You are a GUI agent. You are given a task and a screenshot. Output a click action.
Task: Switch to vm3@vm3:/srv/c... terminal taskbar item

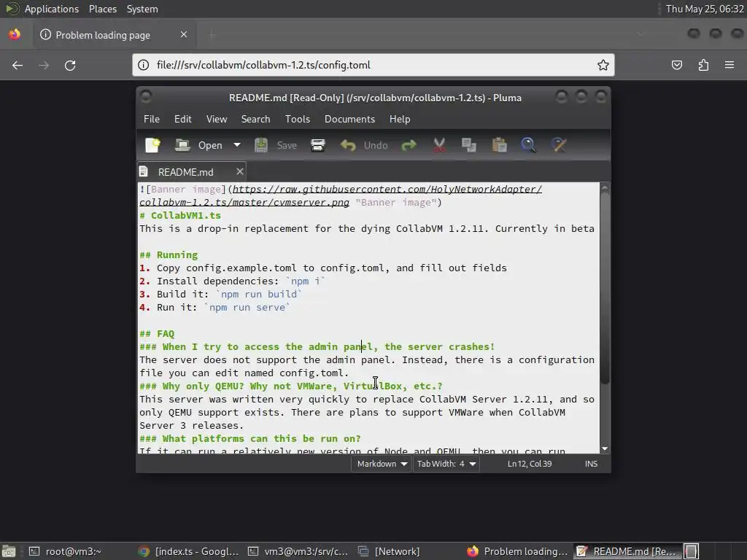[298, 551]
